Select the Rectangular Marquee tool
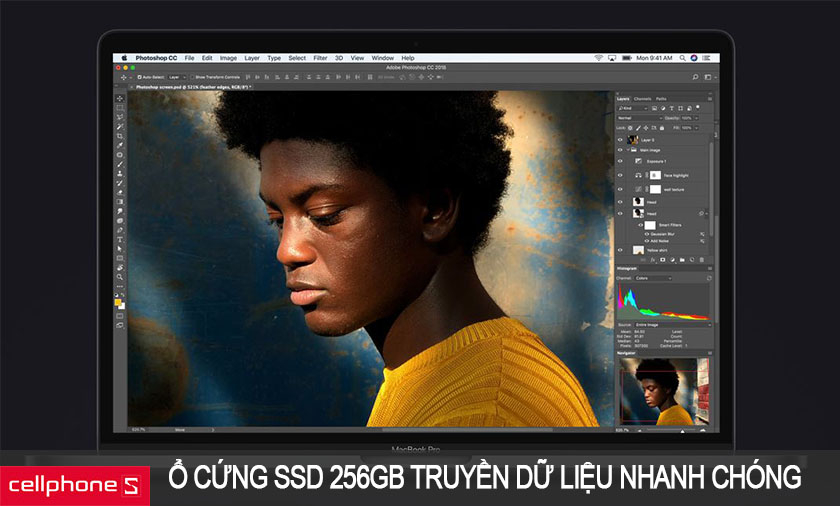Viewport: 840px width, 506px height. coord(120,108)
